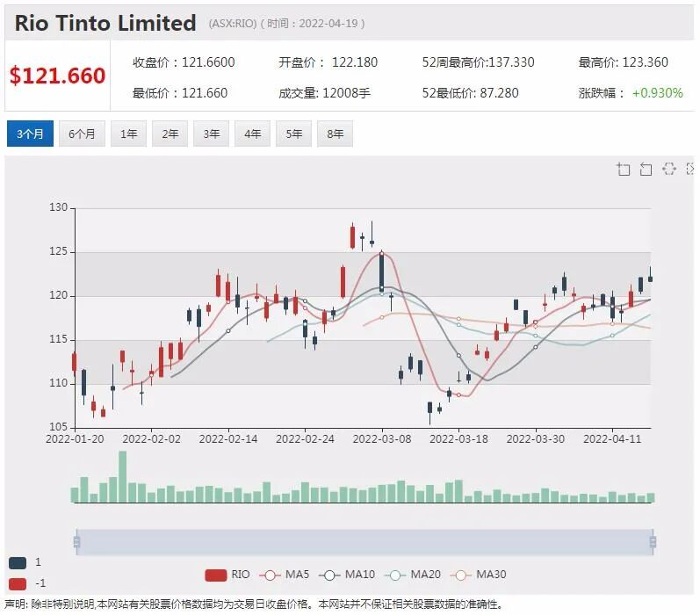Screen dimensions: 700x615
Task: Click the middle of the data zoom bar
Action: 364,542
